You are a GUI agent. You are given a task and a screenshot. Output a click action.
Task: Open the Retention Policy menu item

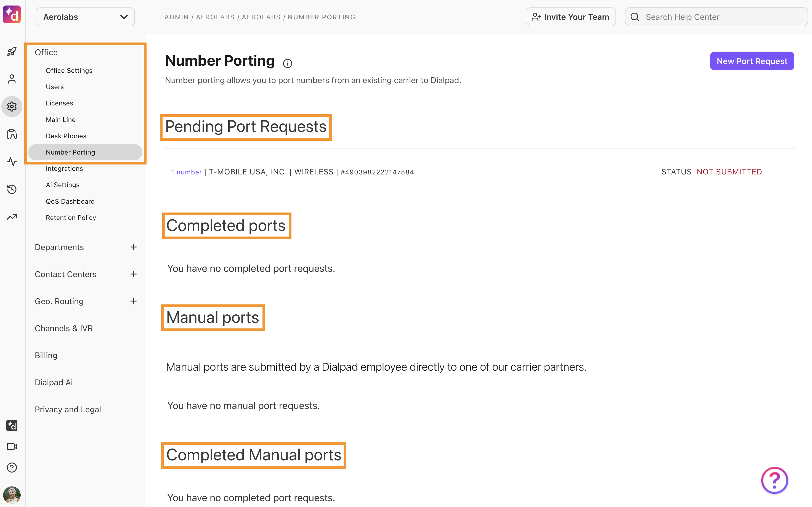coord(71,218)
